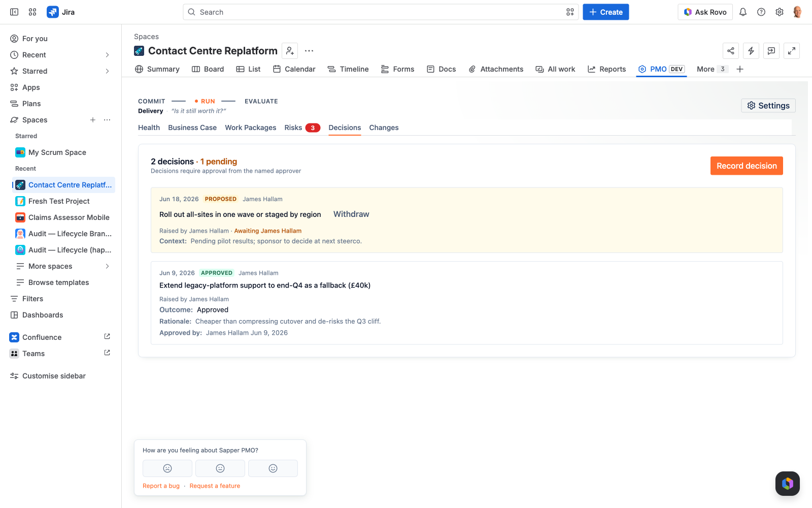Withdraw the proposed rollout decision
This screenshot has height=508, width=812.
click(351, 214)
